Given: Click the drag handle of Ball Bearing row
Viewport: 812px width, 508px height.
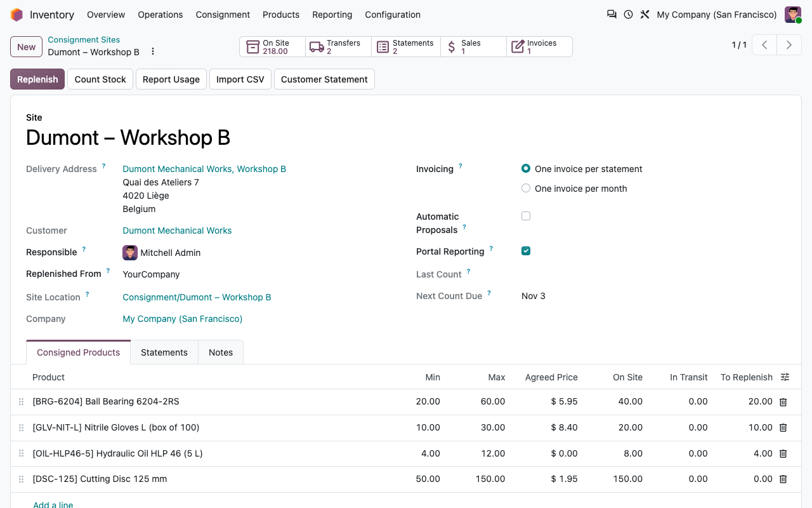Looking at the screenshot, I should pos(21,402).
